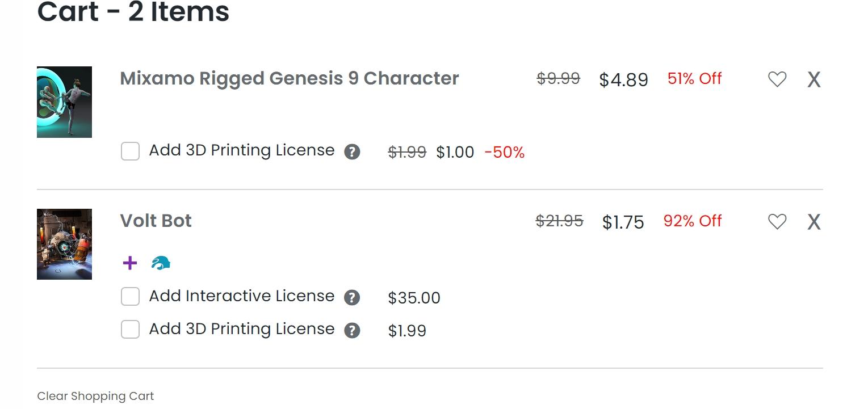Show help for Mixamo 3D Printing License
Viewport: 868px width, 409px height.
[x=352, y=152]
